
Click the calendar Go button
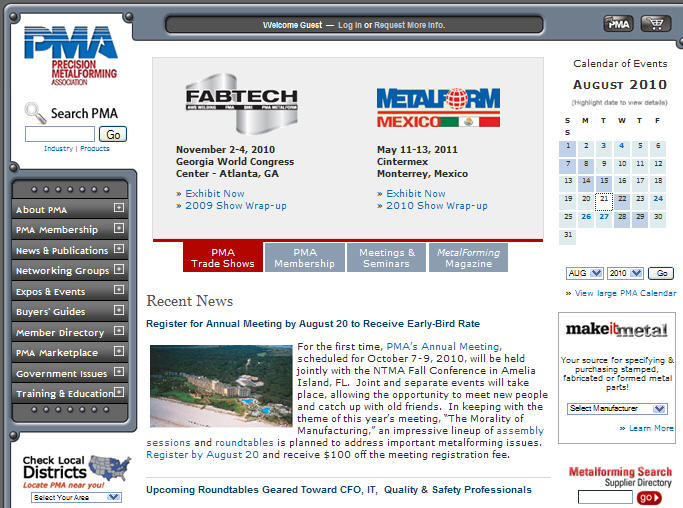(661, 273)
